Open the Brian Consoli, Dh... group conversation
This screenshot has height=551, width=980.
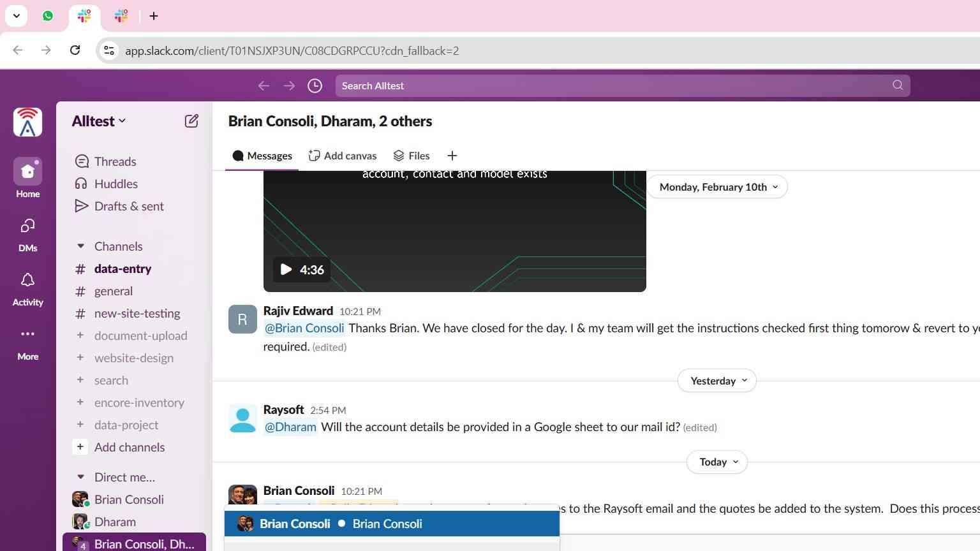[x=134, y=543]
